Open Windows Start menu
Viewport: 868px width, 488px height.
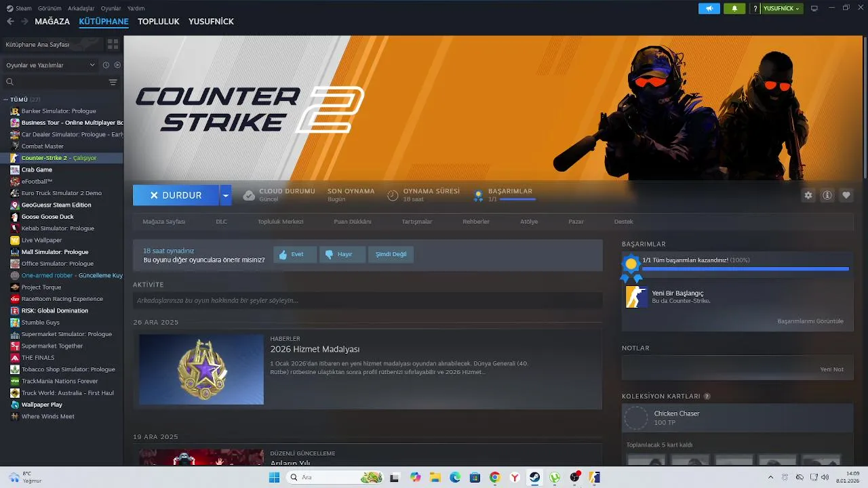click(274, 477)
